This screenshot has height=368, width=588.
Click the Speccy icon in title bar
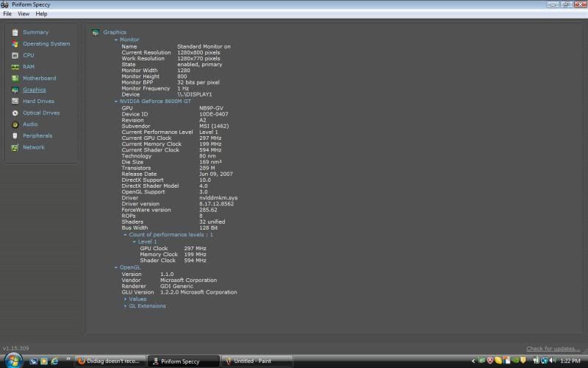point(4,4)
